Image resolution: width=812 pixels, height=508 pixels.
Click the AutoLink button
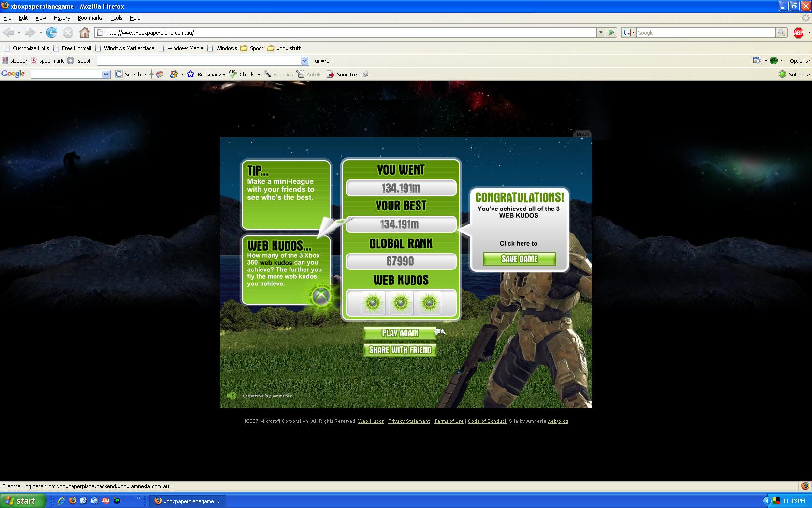pos(278,74)
